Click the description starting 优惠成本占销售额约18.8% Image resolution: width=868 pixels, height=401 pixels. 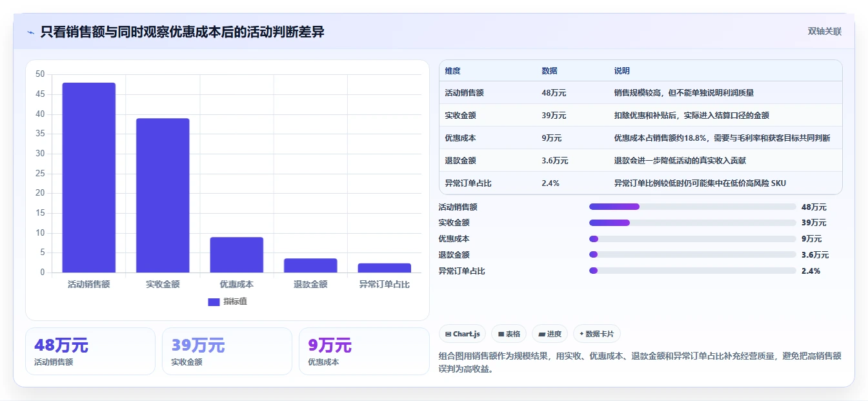click(722, 138)
